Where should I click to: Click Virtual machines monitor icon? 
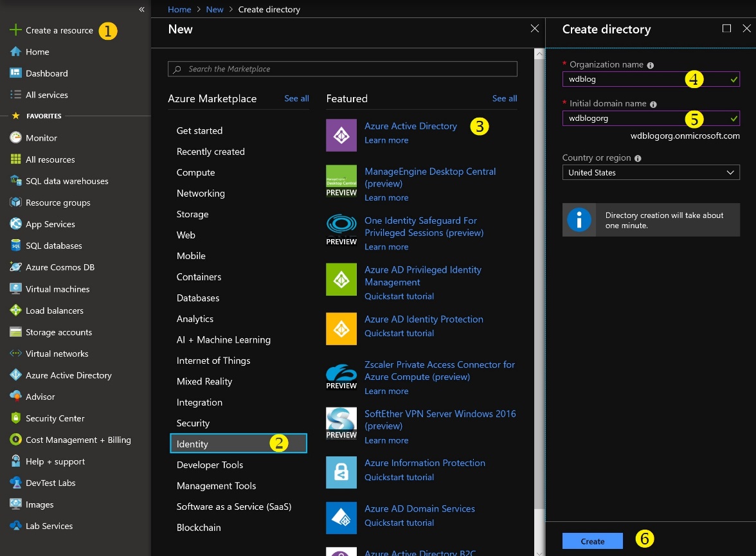[15, 289]
